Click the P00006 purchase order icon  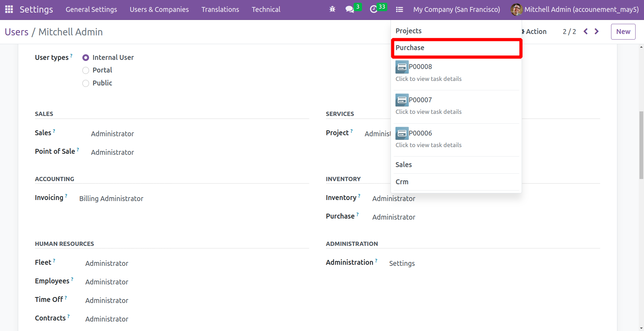pos(402,133)
